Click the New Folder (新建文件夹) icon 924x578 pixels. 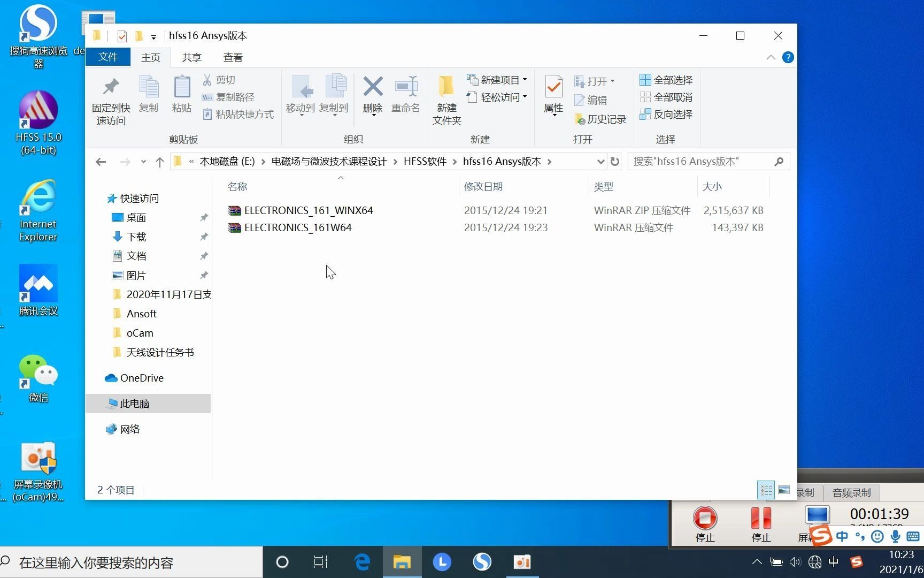(x=446, y=87)
